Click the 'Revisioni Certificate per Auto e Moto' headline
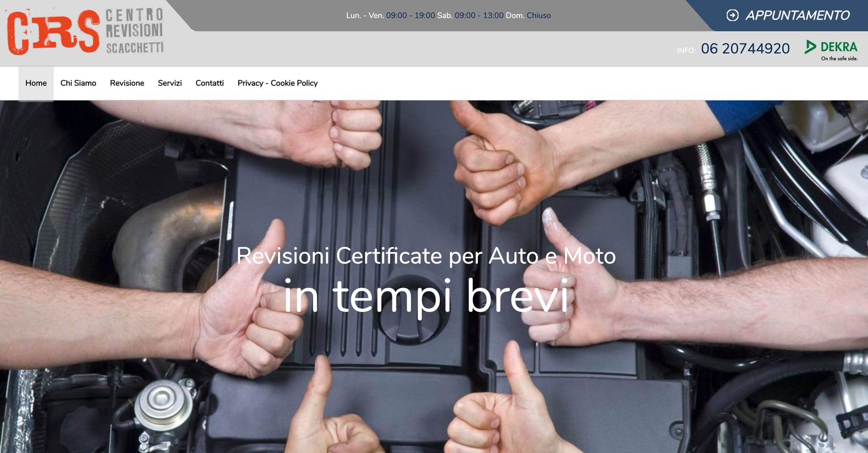 coord(426,256)
